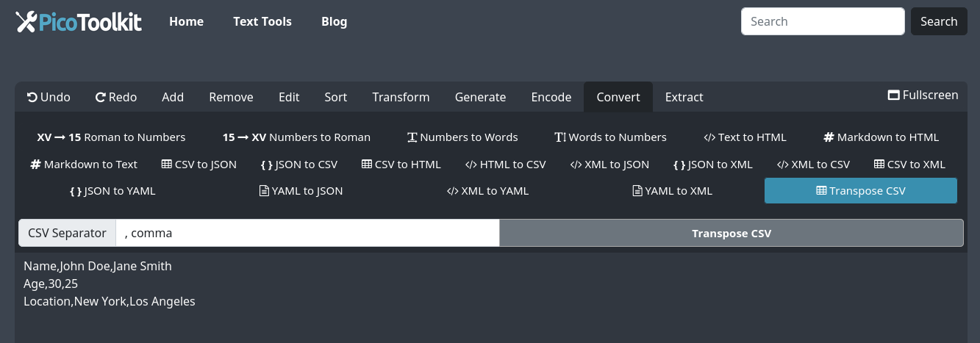980x343 pixels.
Task: Open the Encode tab
Action: pyautogui.click(x=551, y=97)
